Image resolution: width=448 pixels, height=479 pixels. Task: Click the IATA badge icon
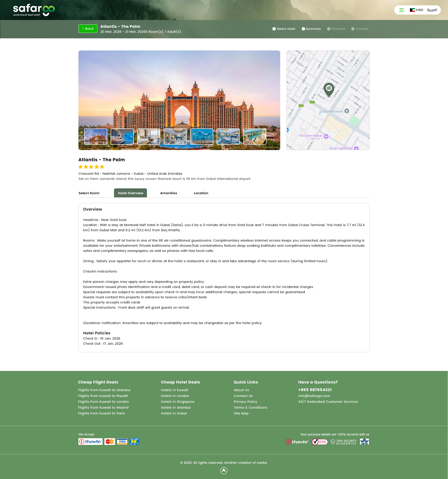[x=364, y=441]
